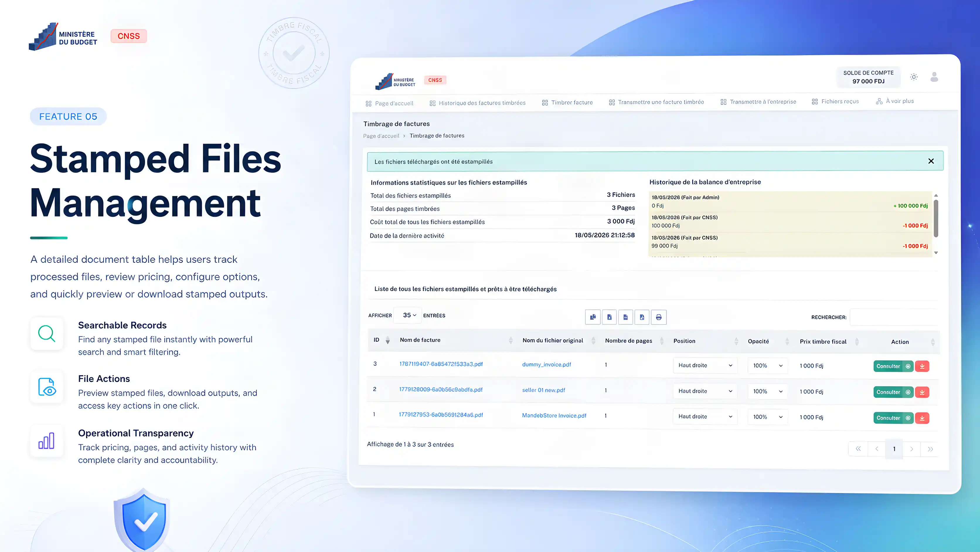The height and width of the screenshot is (552, 980).
Task: Open invoice 1787119407-6a85472f533a3.pdf link
Action: point(441,364)
